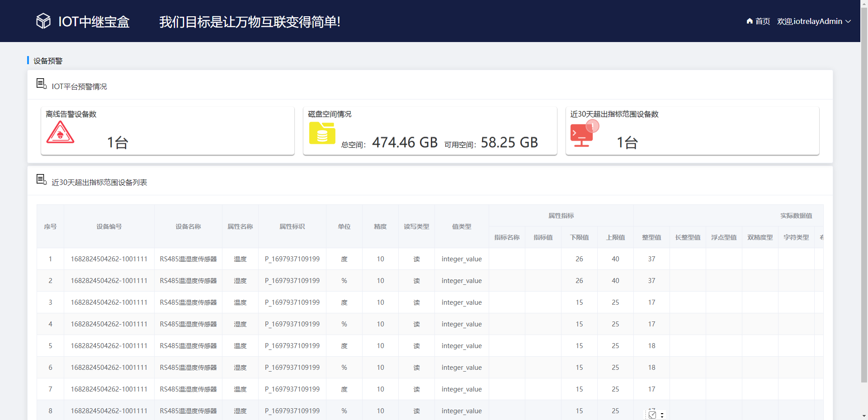Click the date picker icon in row 8
This screenshot has height=420, width=868.
click(652, 415)
